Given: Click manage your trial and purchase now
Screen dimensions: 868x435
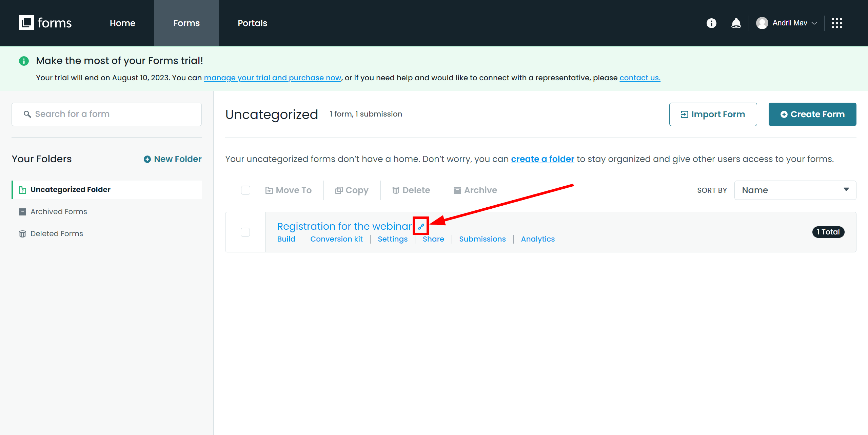Looking at the screenshot, I should 272,78.
